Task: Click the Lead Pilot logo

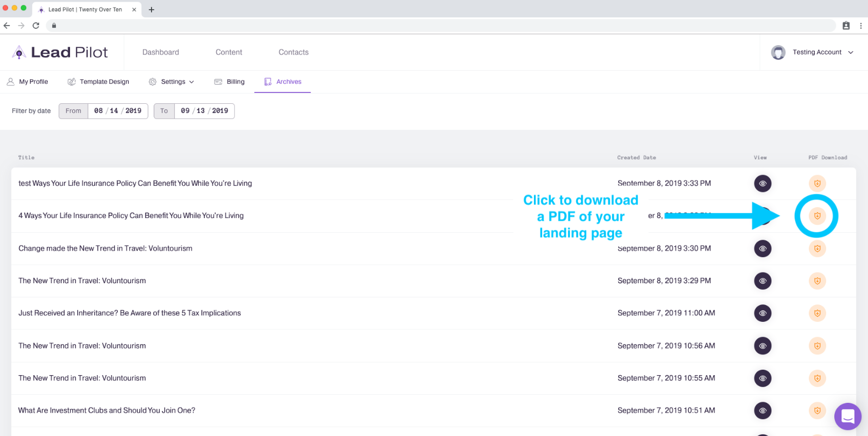Action: [60, 52]
